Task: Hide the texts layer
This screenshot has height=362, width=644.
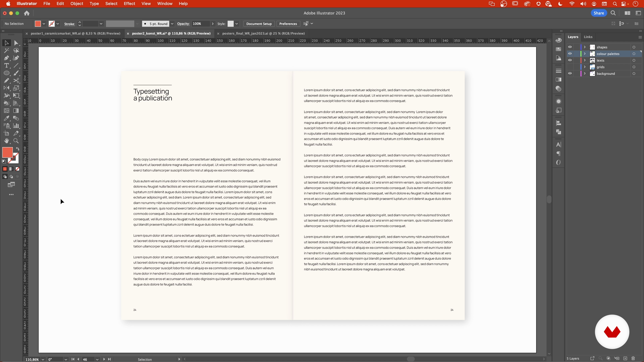Action: pos(570,60)
